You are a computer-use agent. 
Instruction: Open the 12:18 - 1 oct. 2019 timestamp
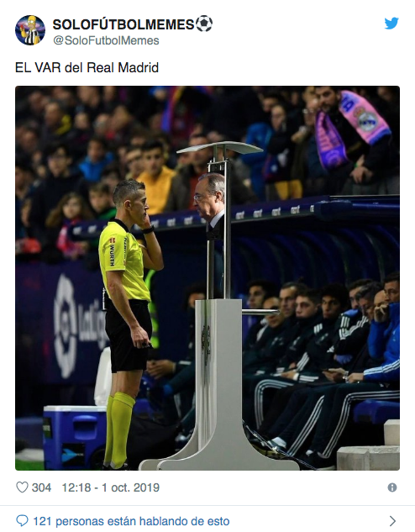click(x=111, y=487)
